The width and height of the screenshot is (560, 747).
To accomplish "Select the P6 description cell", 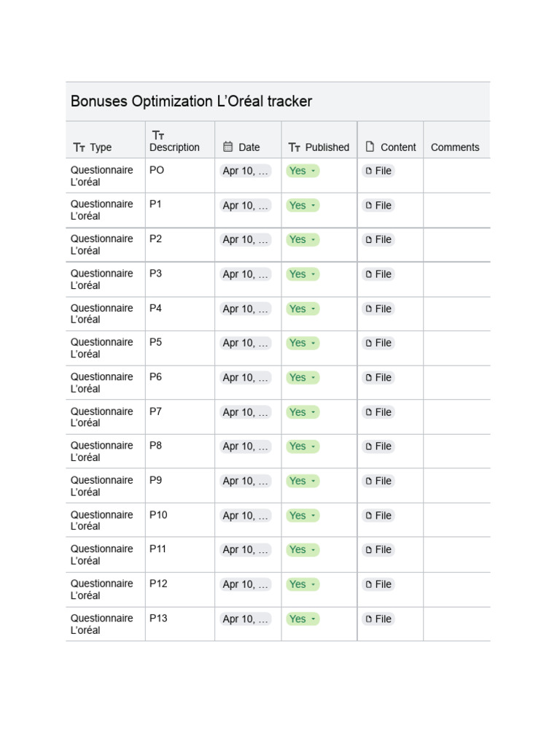I will pos(180,382).
